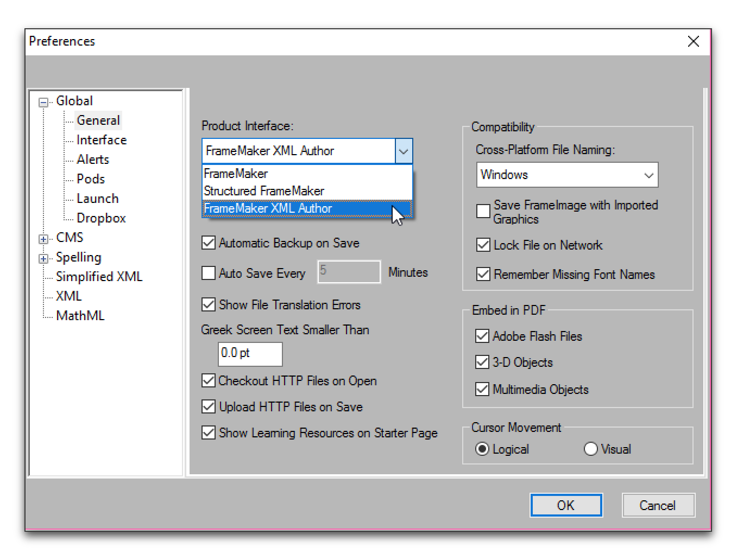Open the Alerts preferences page
This screenshot has width=737, height=560.
click(93, 160)
